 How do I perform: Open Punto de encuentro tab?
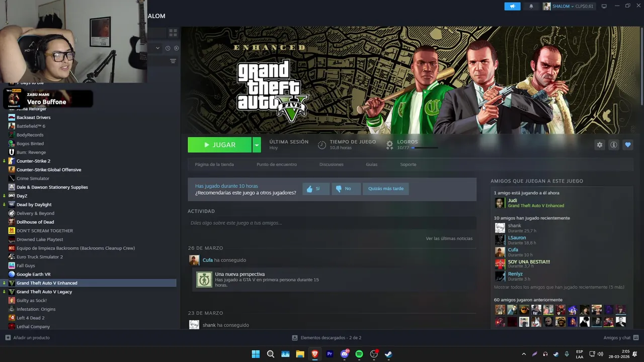[x=277, y=164]
